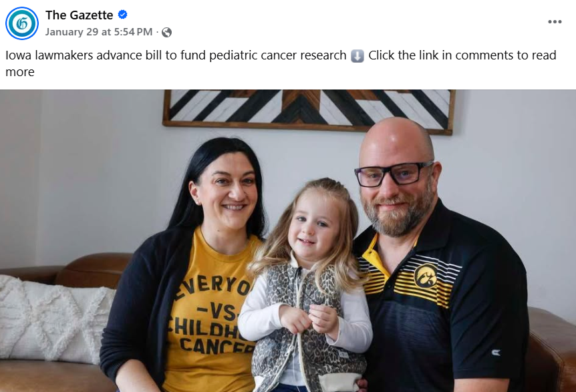576x392 pixels.
Task: Open the January 29 at 5:54 PM timestamp
Action: (99, 32)
